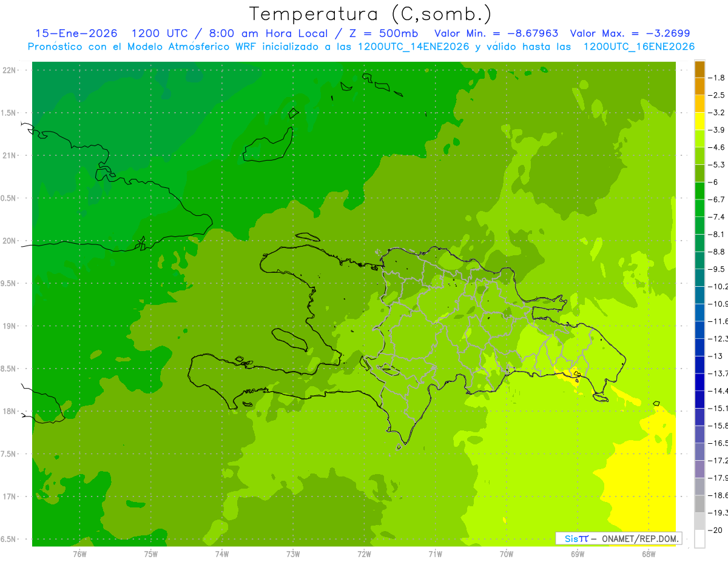Image resolution: width=728 pixels, height=562 pixels.
Task: Click the SisTT – ONAMET/REP.DOM. credit box
Action: click(x=619, y=538)
